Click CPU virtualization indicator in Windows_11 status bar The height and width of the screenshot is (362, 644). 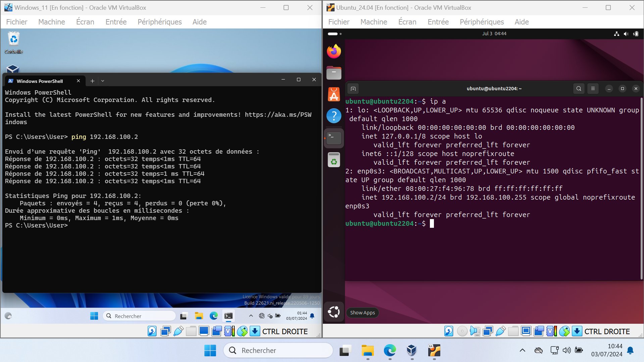coord(229,331)
